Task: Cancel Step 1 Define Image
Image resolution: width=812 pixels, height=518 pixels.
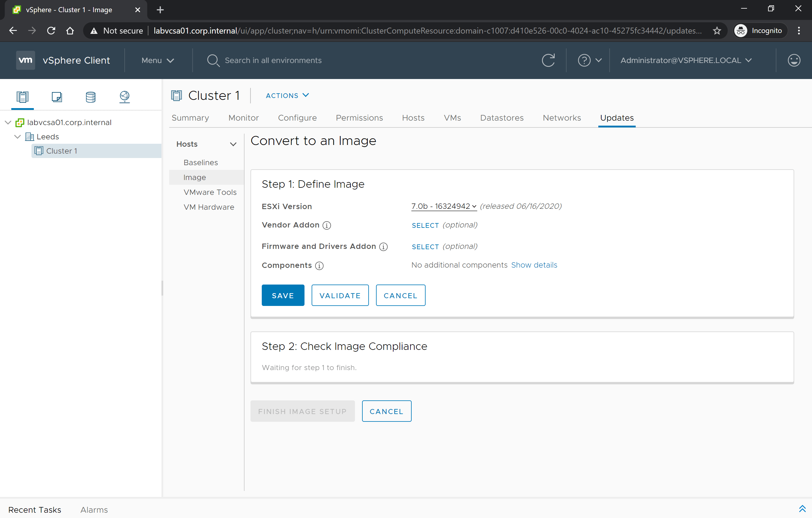Action: tap(401, 295)
